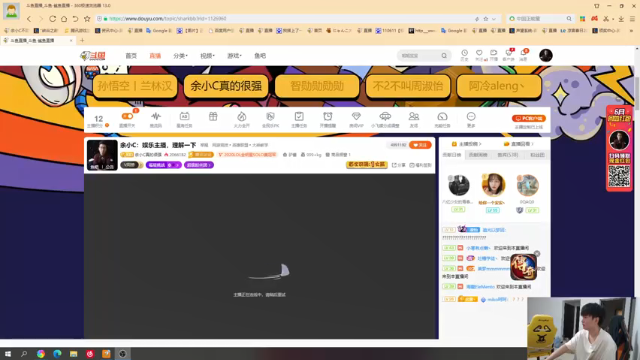Open the stream-push waveform icon
This screenshot has height=360, width=640.
click(x=156, y=117)
